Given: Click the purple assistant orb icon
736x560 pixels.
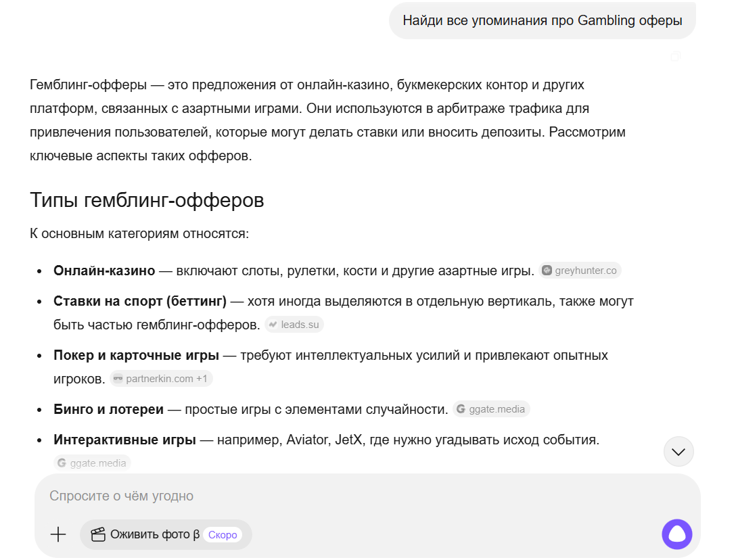Looking at the screenshot, I should 676,534.
